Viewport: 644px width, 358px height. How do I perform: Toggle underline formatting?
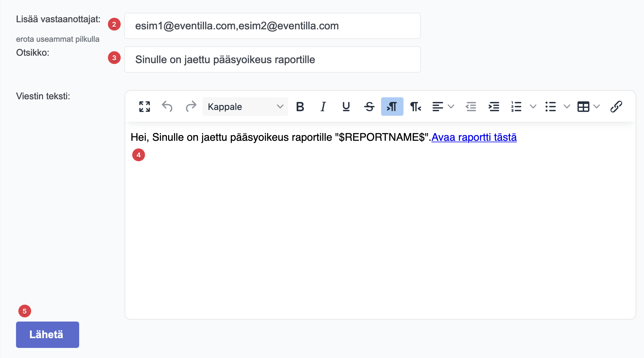pyautogui.click(x=346, y=107)
